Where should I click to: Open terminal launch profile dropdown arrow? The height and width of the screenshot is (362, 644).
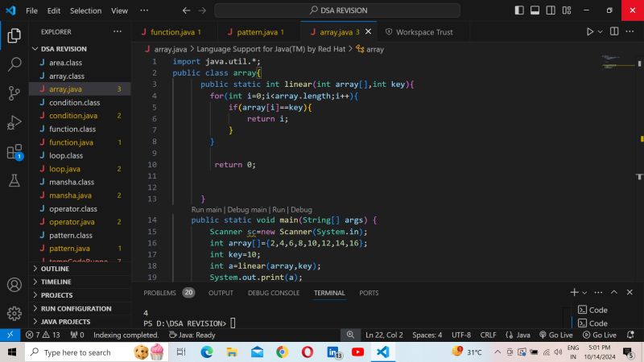click(584, 293)
